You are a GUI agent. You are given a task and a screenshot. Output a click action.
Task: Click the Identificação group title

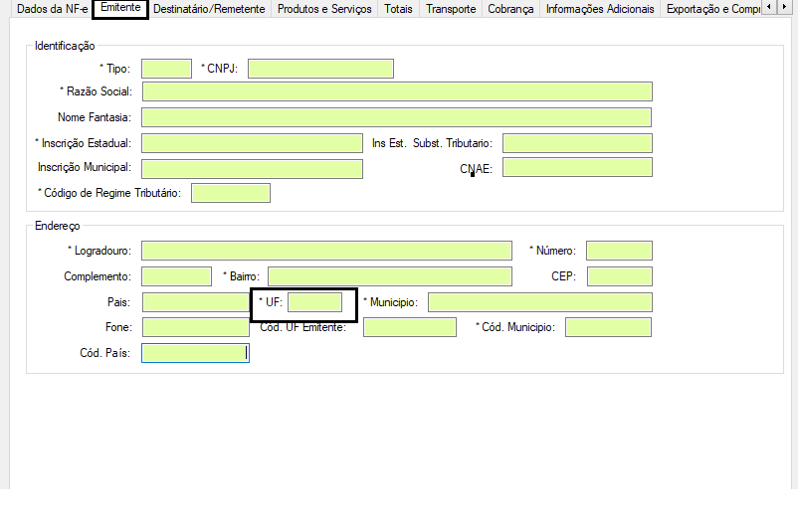point(65,46)
